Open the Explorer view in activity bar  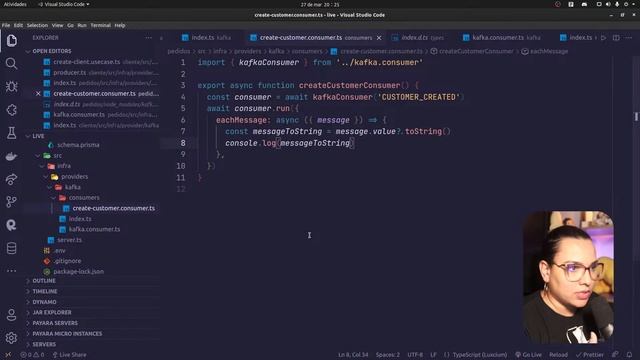pos(11,40)
